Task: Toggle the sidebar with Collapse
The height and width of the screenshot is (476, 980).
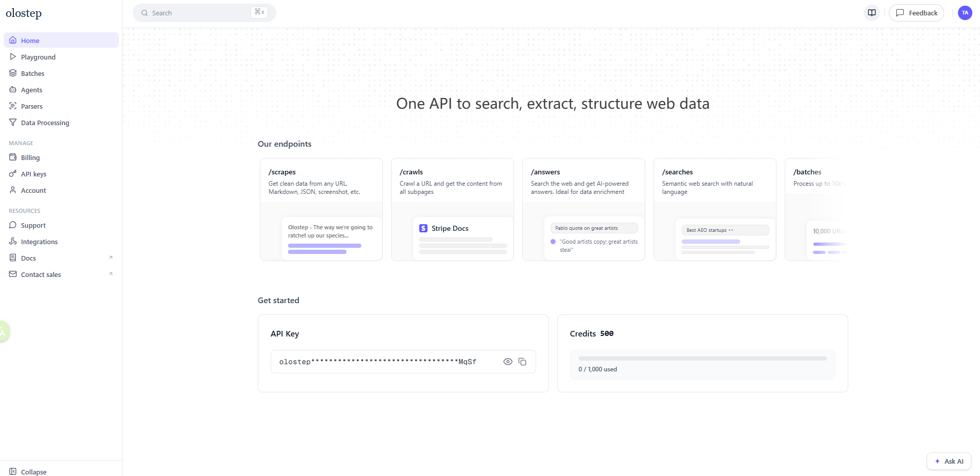Action: coord(28,471)
